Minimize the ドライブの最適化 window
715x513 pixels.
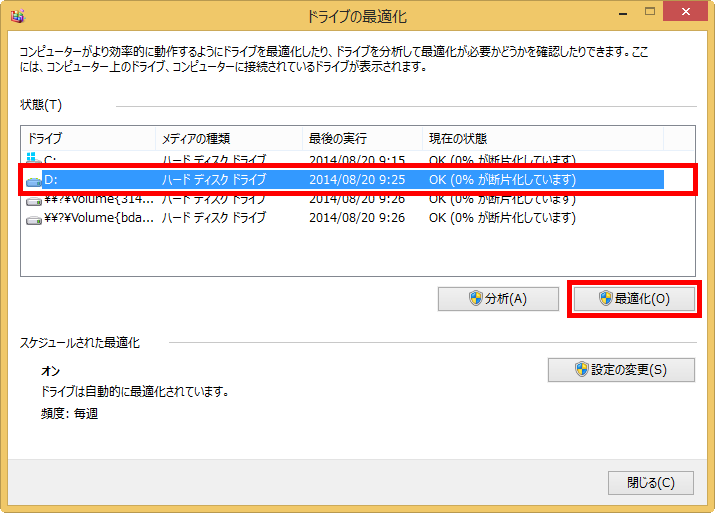622,14
